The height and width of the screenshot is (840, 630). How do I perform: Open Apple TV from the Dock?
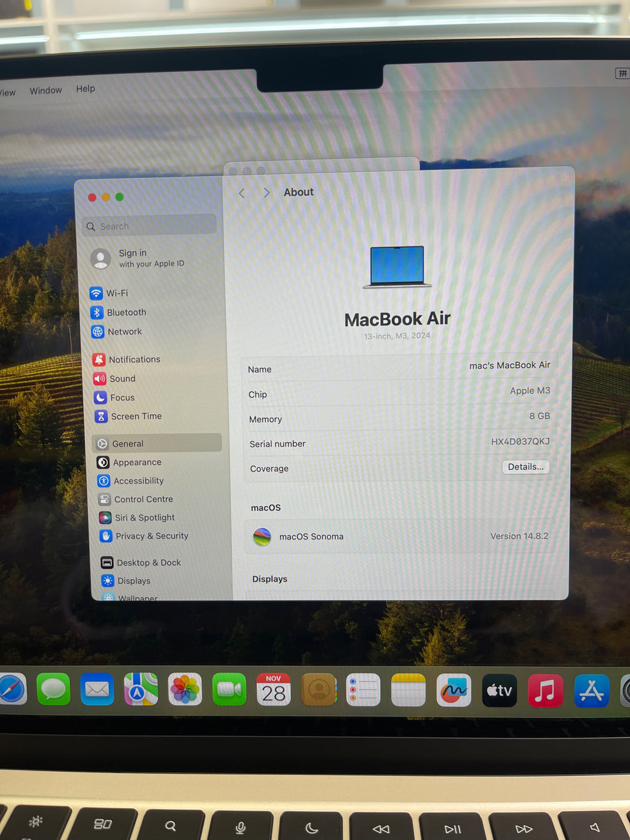click(499, 690)
